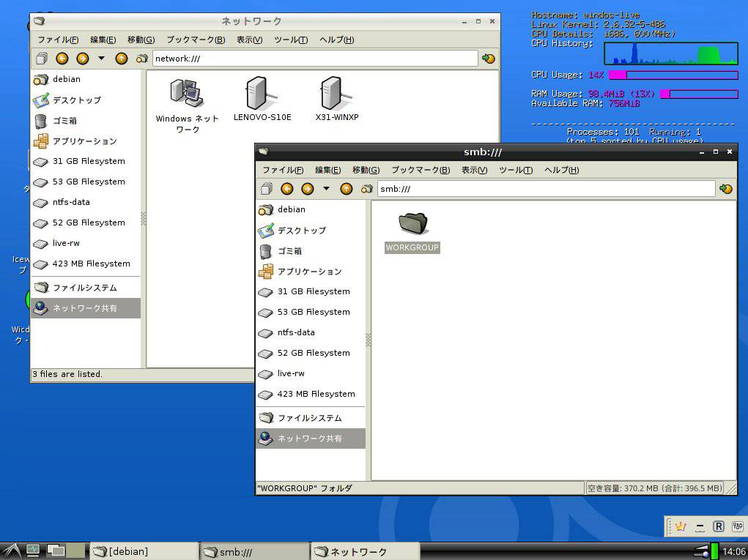
Task: Open ファイル menu in ネットワーク window
Action: coord(58,40)
